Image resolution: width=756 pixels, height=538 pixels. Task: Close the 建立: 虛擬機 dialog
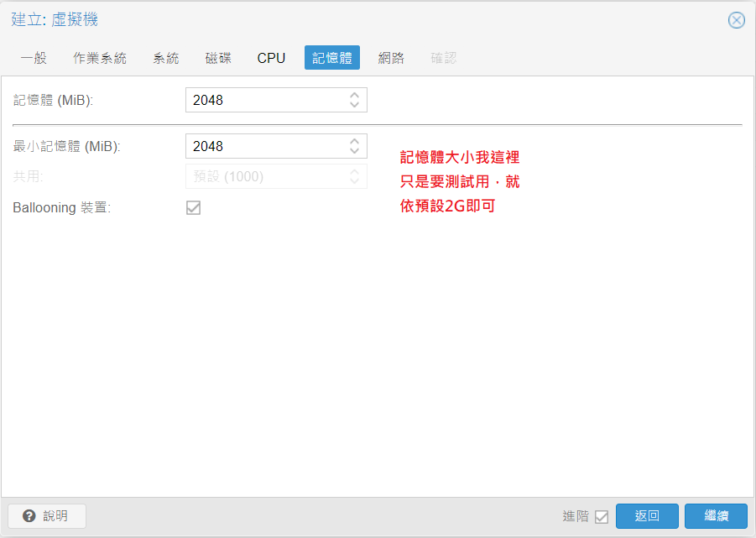(736, 20)
